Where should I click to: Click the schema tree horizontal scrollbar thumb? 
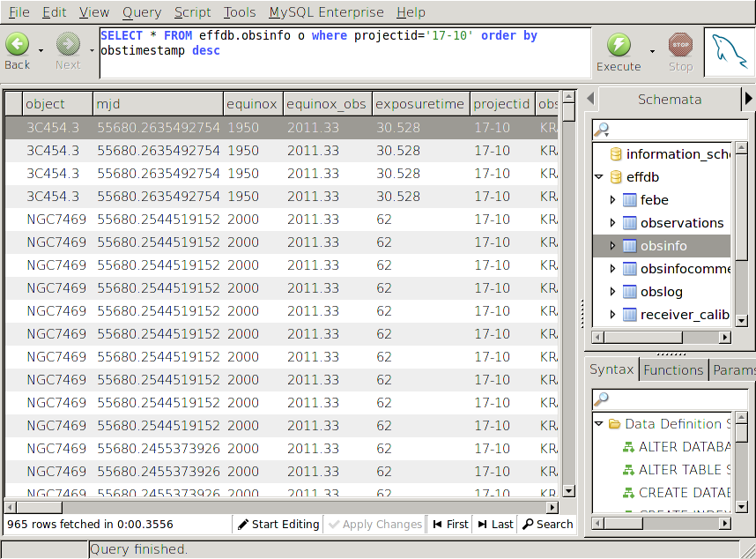[643, 337]
